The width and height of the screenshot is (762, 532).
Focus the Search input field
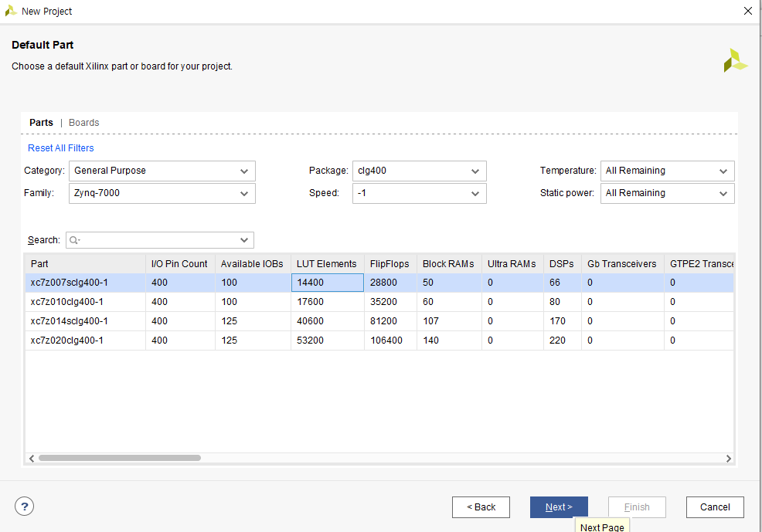click(x=160, y=240)
